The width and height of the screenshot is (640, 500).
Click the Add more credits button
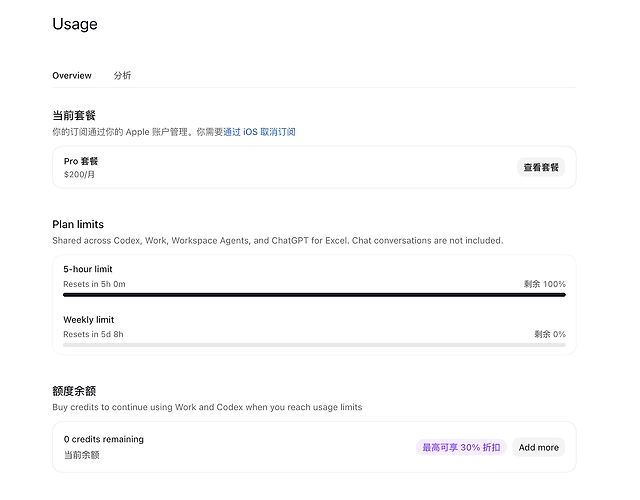click(538, 447)
